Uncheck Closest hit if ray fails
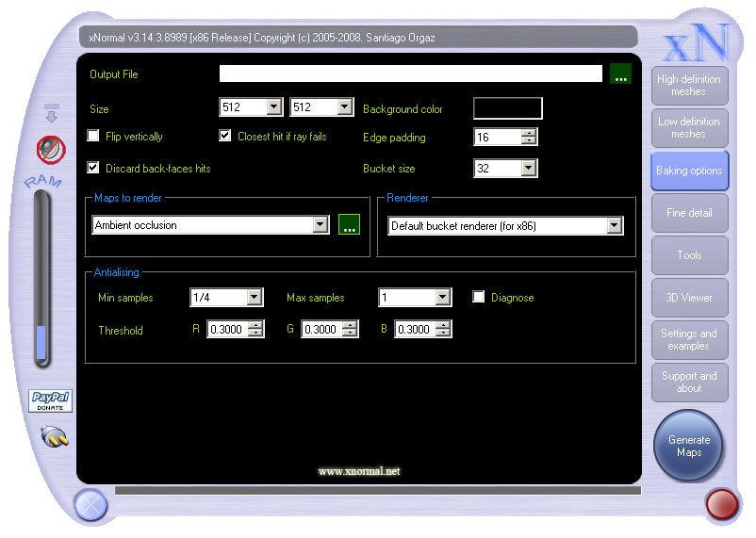The width and height of the screenshot is (756, 538). (x=224, y=136)
